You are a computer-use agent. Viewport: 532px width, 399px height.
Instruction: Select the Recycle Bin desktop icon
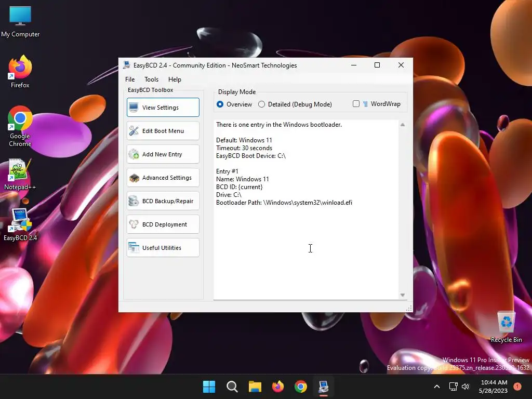click(x=506, y=327)
